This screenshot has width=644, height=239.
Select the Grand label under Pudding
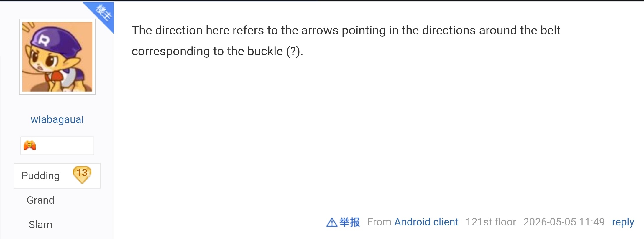[41, 200]
